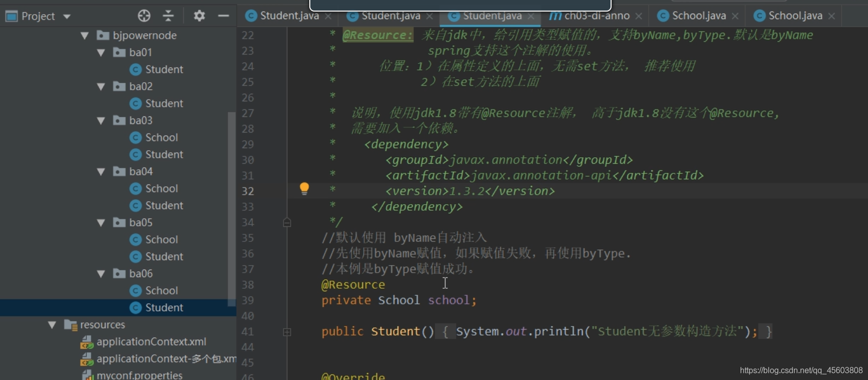This screenshot has width=868, height=380.
Task: Click the yellow lightbulb intention icon
Action: click(x=304, y=189)
